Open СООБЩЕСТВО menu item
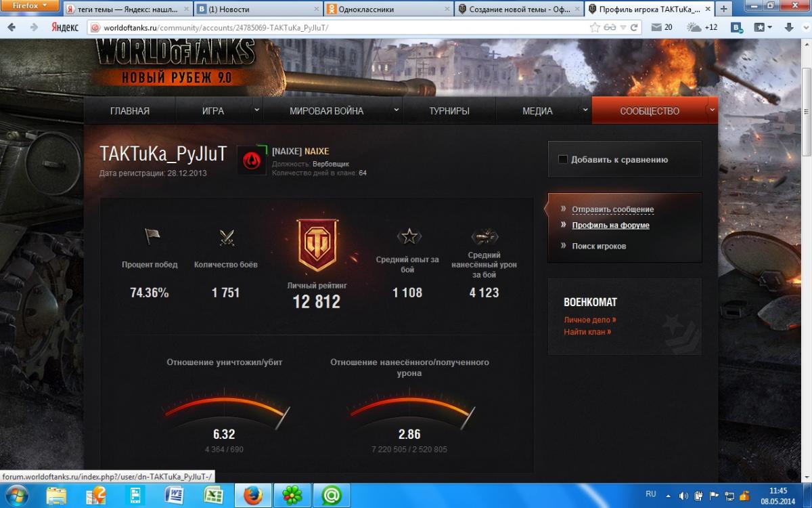The image size is (812, 508). [650, 111]
